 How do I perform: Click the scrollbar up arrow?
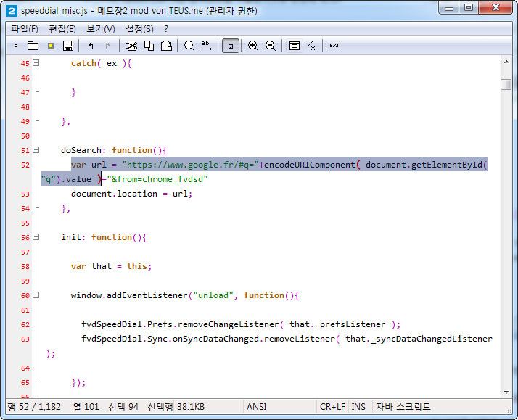[506, 62]
